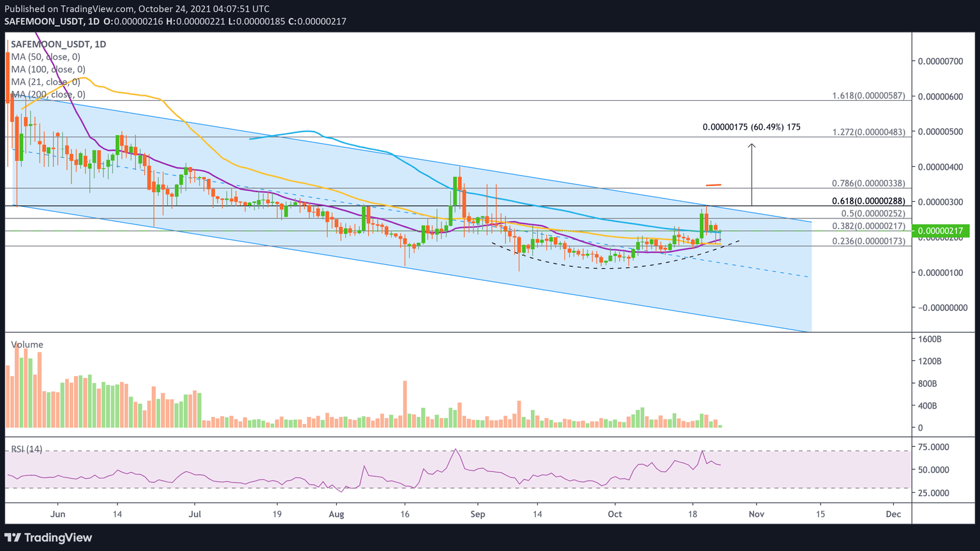This screenshot has width=980, height=551.
Task: Click the Aug label on the time axis
Action: pos(336,514)
